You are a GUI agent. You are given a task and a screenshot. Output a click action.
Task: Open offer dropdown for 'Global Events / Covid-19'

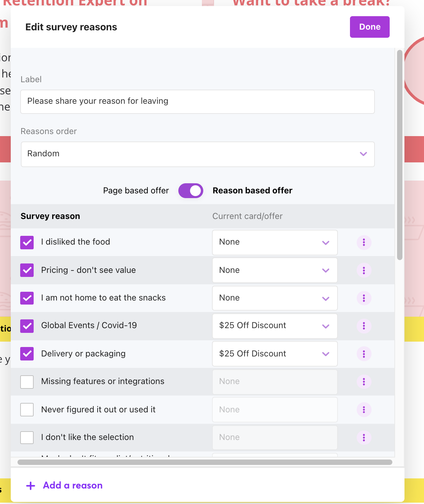[x=275, y=326]
